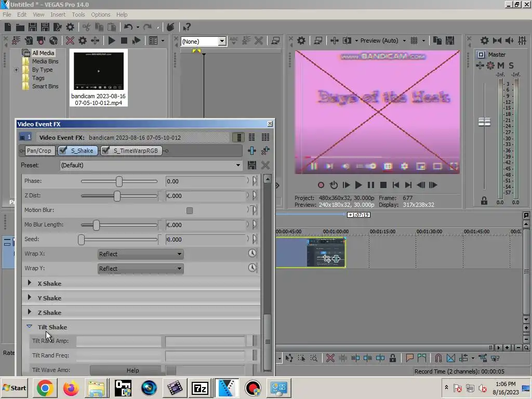Click the Master volume fader
The image size is (532, 399).
pyautogui.click(x=484, y=122)
